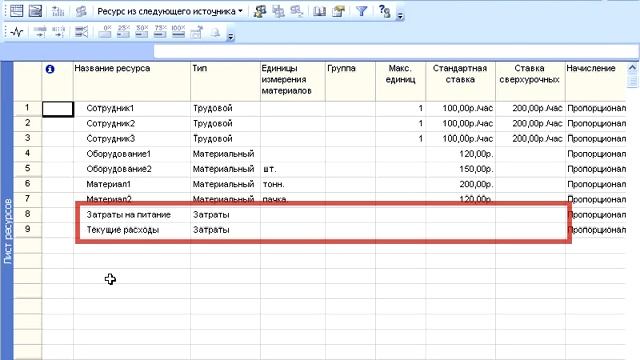640x360 pixels.
Task: Open the Resource Allocation view icon
Action: (x=17, y=11)
